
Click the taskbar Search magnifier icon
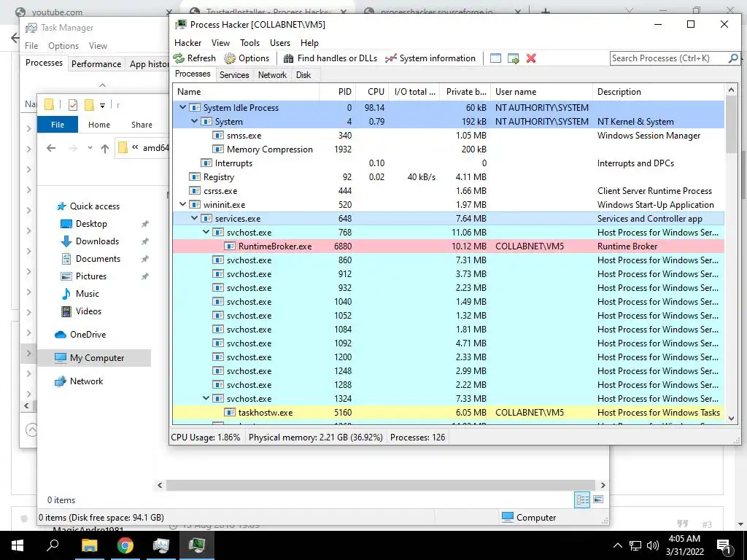coord(53,545)
